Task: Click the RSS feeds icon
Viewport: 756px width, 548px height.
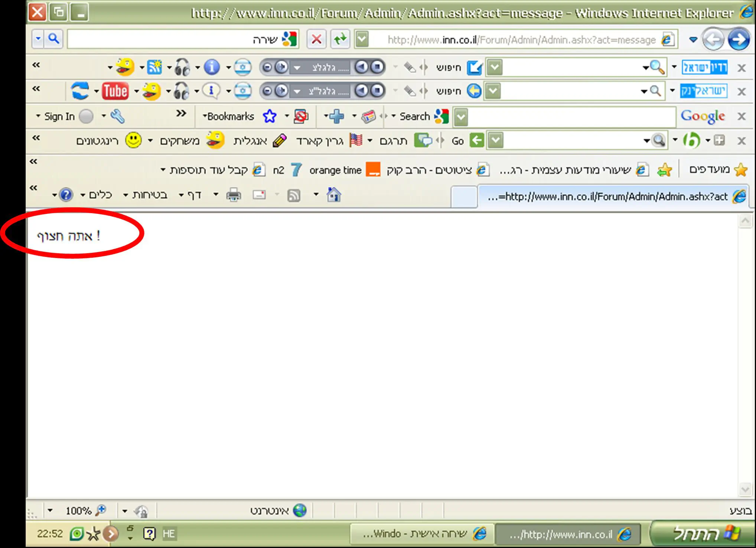Action: 294,195
